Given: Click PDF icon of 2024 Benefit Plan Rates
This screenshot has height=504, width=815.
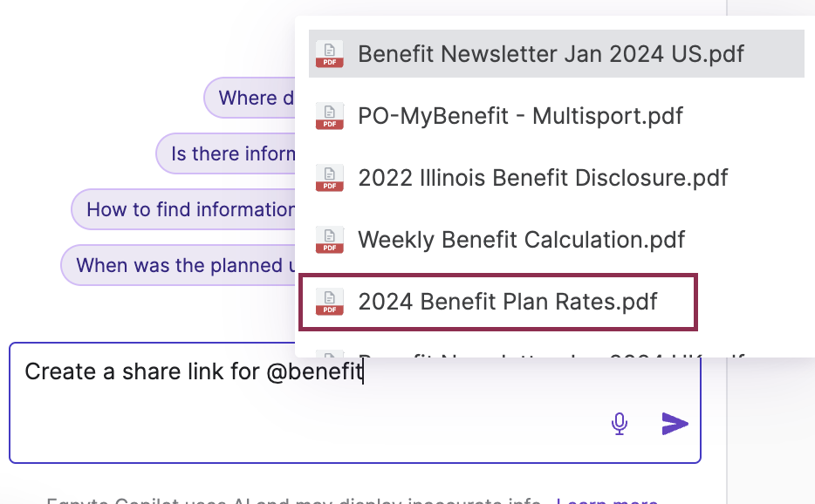Looking at the screenshot, I should pos(330,302).
